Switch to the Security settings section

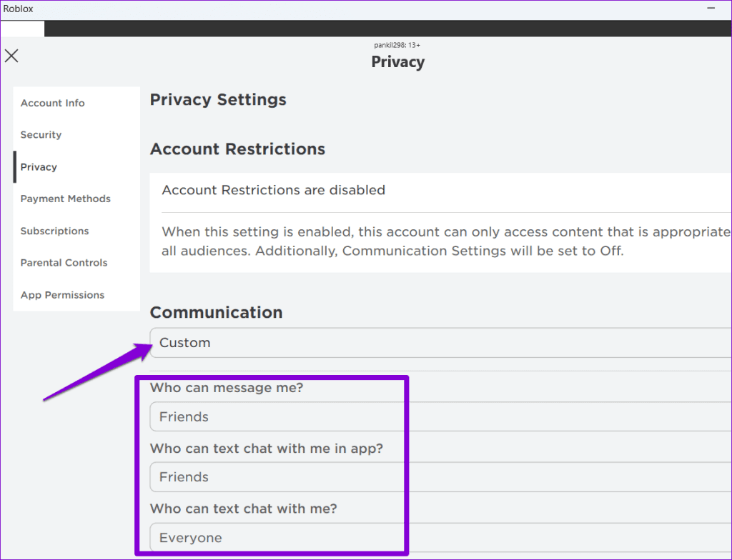(x=41, y=134)
